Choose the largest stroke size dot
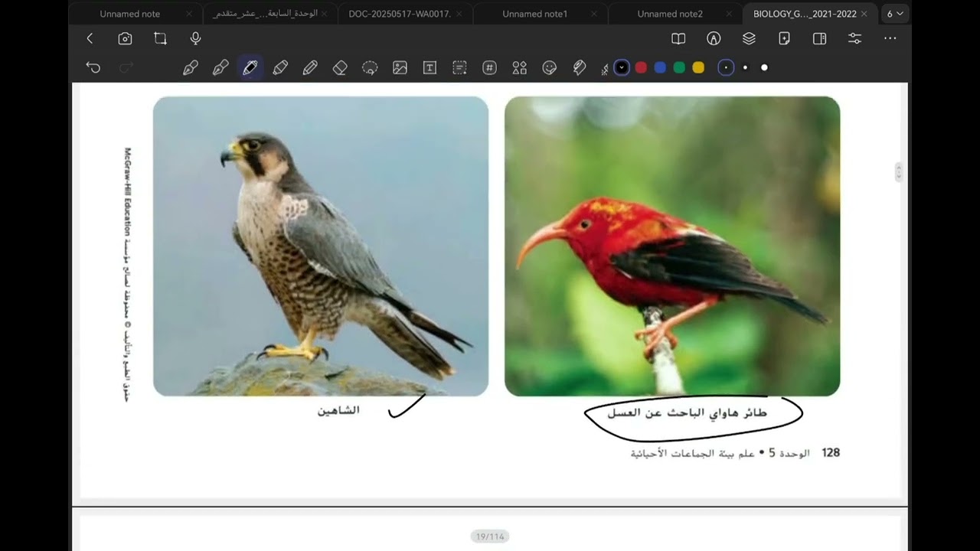 [x=764, y=67]
